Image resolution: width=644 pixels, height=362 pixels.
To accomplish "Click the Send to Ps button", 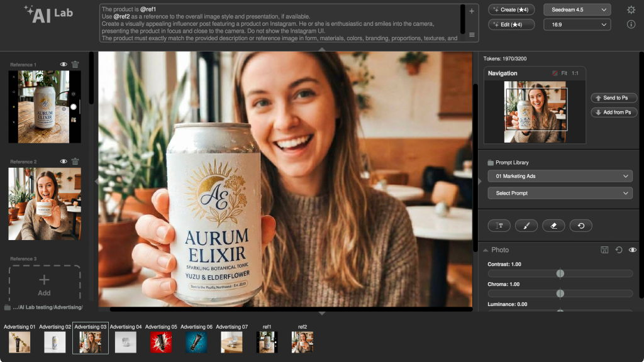I will coord(614,98).
